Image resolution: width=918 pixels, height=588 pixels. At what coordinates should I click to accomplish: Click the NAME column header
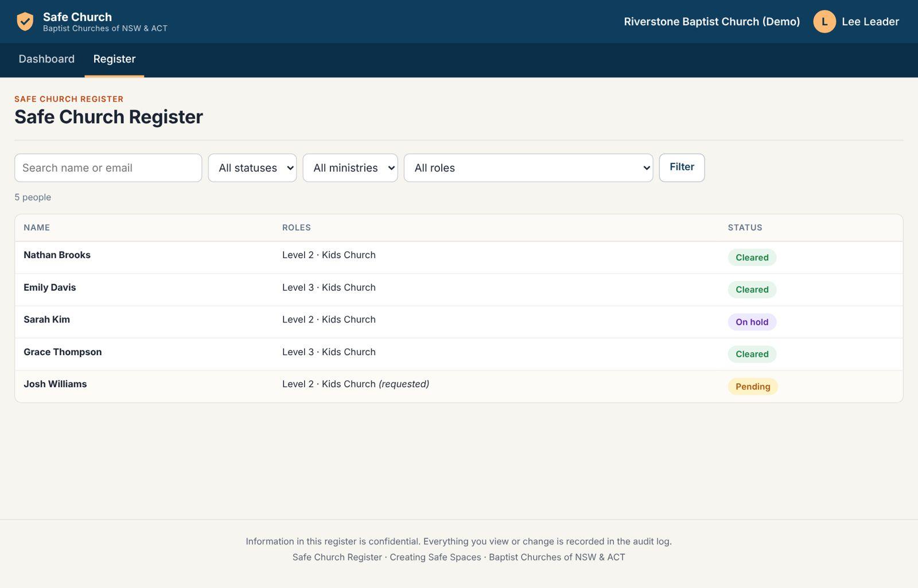click(37, 228)
